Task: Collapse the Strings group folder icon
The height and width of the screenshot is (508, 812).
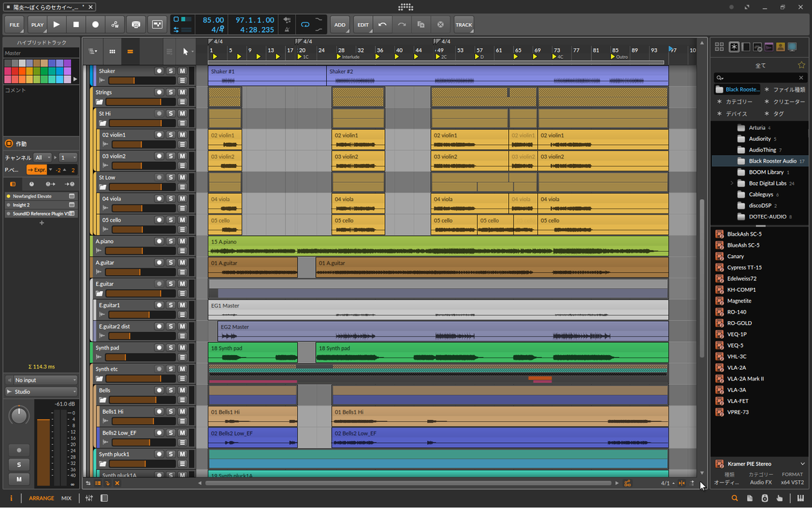Action: [99, 102]
